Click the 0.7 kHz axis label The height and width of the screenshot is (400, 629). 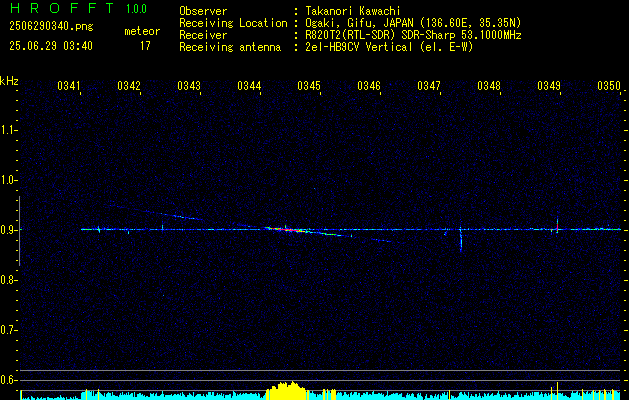[8, 330]
